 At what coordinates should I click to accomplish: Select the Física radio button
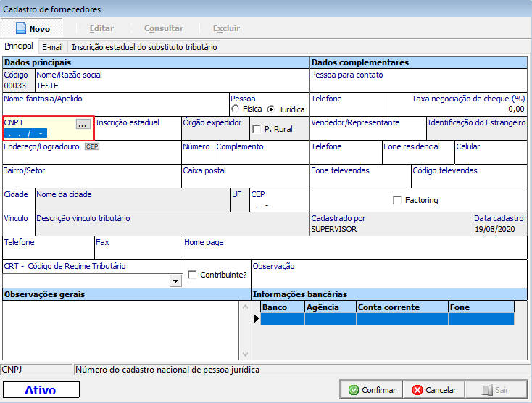coord(235,109)
